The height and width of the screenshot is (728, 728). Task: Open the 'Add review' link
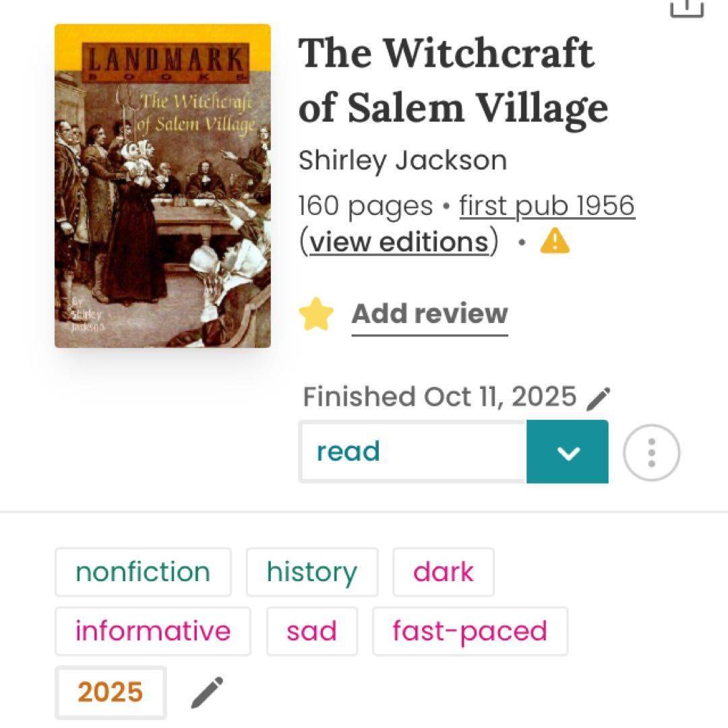click(429, 314)
